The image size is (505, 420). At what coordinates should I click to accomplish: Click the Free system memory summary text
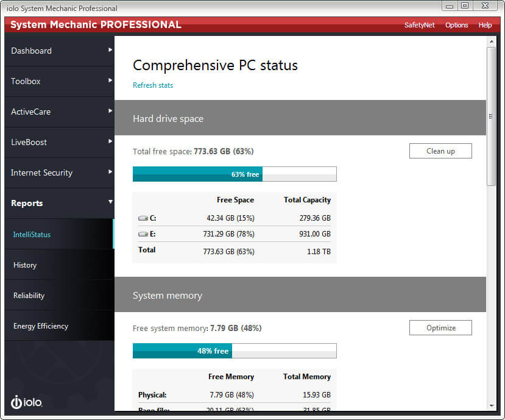197,328
